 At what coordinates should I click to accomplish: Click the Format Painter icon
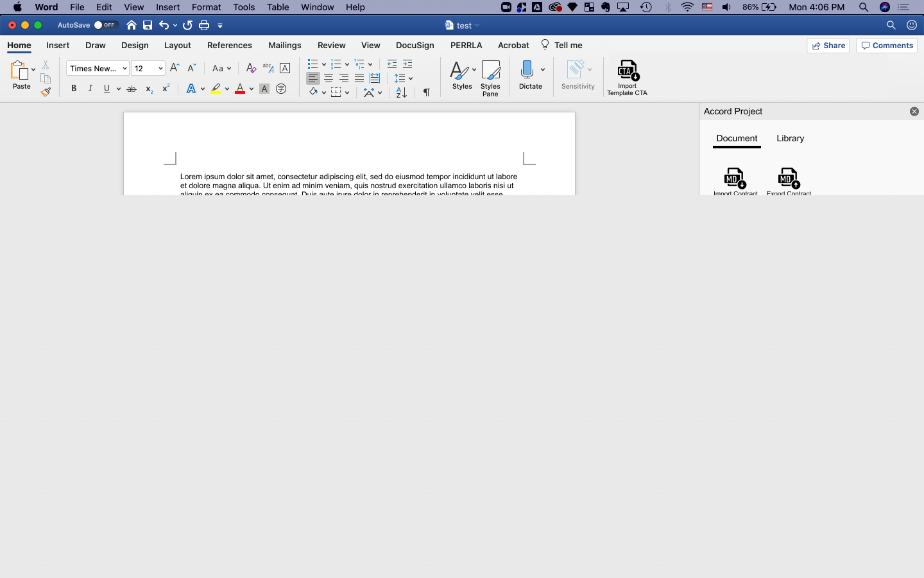click(x=46, y=92)
